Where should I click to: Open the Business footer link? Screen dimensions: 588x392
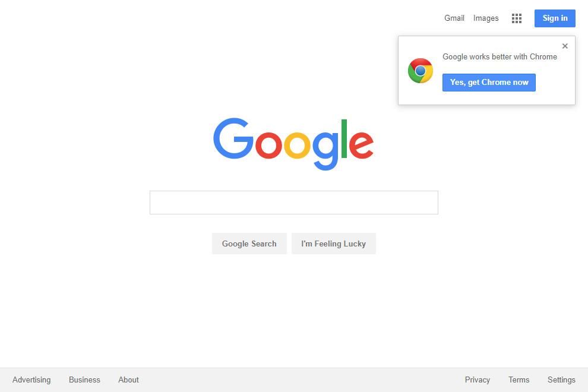pos(84,380)
